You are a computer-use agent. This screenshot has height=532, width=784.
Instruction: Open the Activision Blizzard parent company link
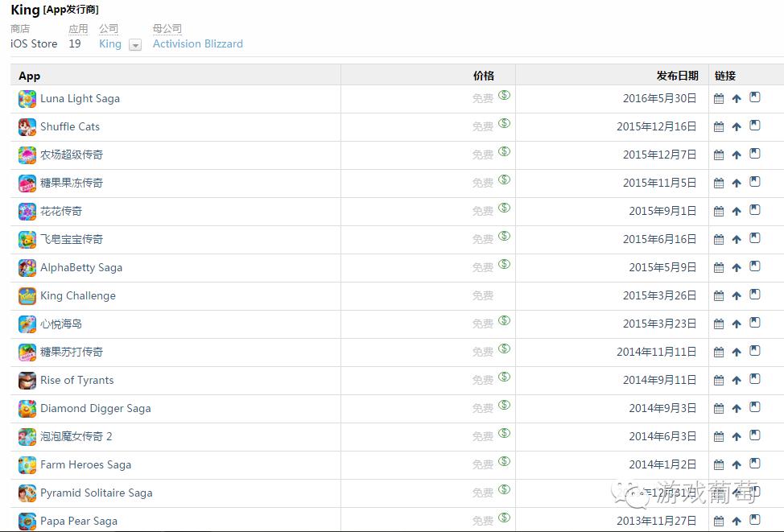pyautogui.click(x=197, y=44)
